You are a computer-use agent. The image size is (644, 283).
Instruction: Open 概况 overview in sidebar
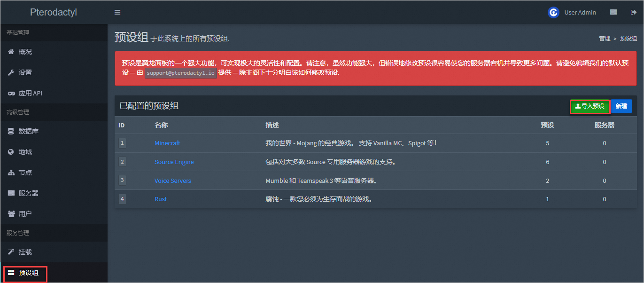click(25, 52)
